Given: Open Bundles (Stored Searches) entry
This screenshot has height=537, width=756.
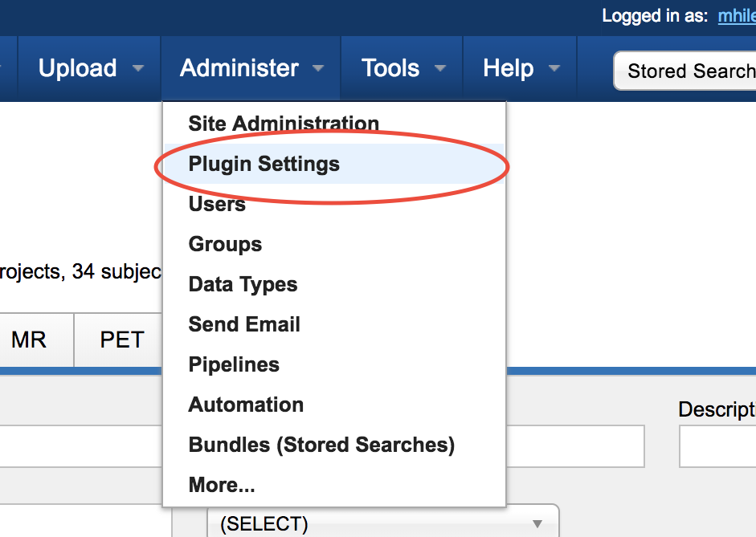Looking at the screenshot, I should [x=321, y=445].
